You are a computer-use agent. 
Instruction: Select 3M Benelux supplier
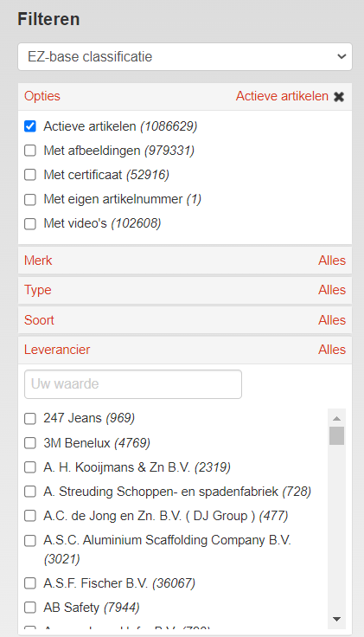pos(30,443)
